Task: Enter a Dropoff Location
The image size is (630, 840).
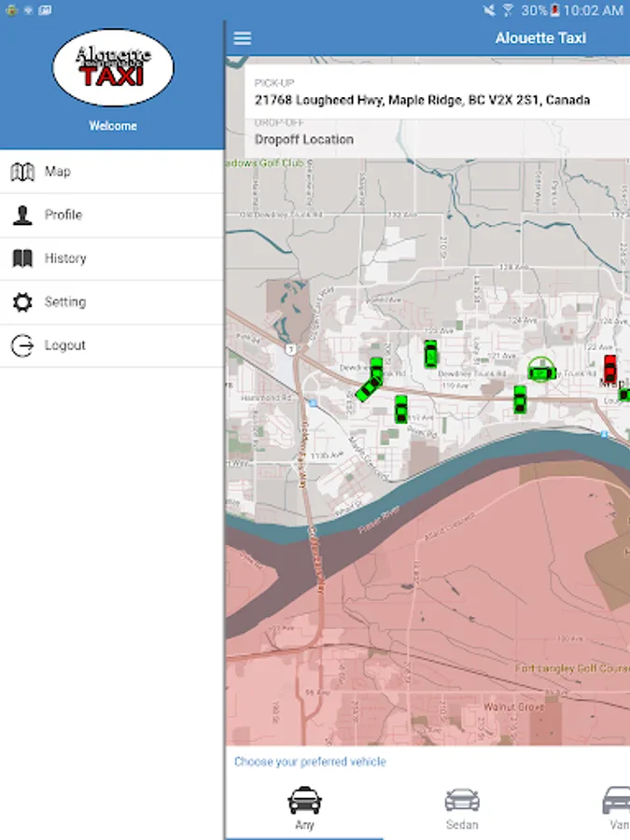Action: 304,139
